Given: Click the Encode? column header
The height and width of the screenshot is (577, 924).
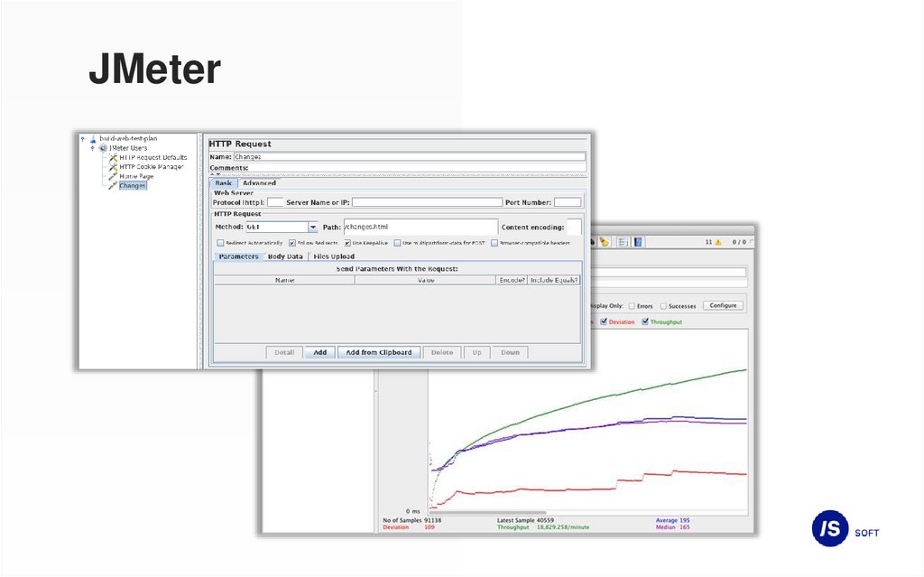Looking at the screenshot, I should pyautogui.click(x=513, y=280).
